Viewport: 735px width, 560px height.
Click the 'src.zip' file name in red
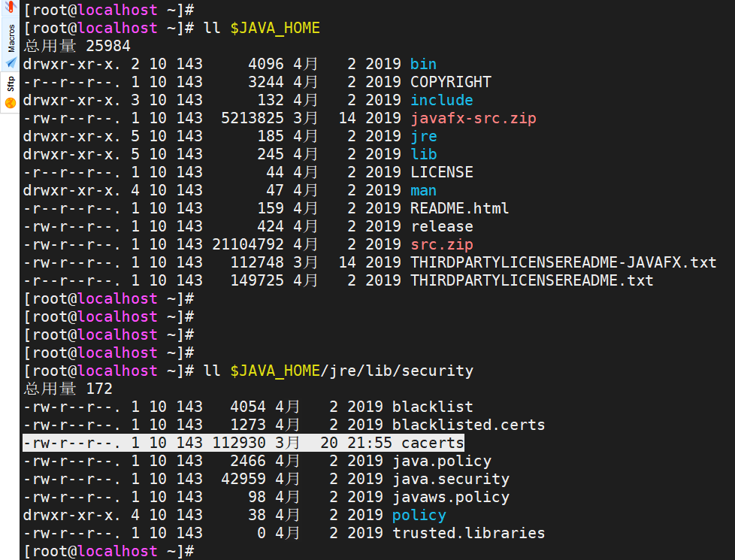442,244
